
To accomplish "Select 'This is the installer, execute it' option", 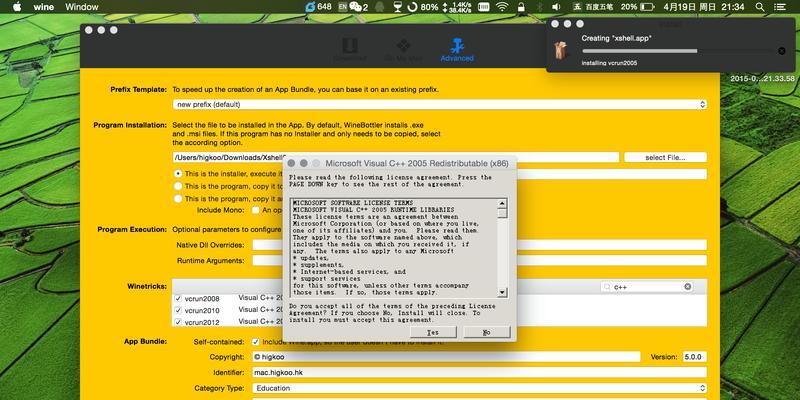I will (x=178, y=174).
